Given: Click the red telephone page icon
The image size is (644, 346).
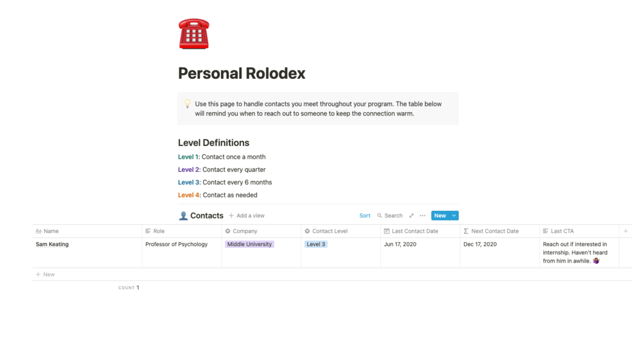Looking at the screenshot, I should [x=194, y=34].
